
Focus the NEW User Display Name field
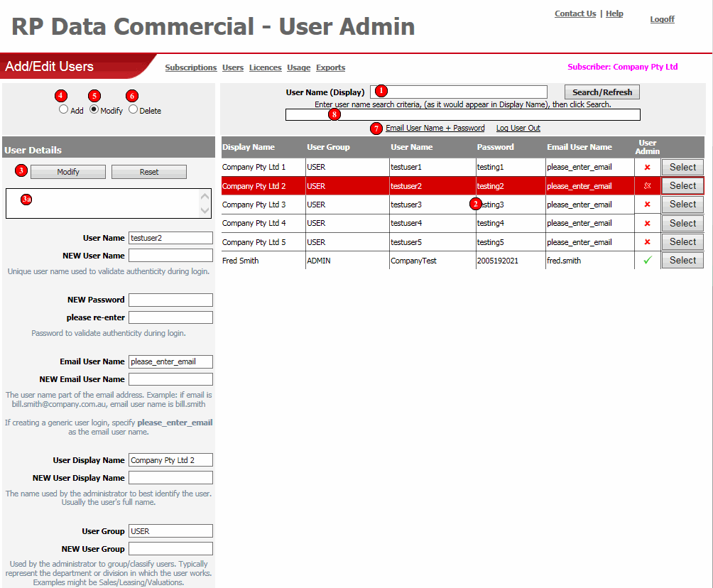coord(170,478)
